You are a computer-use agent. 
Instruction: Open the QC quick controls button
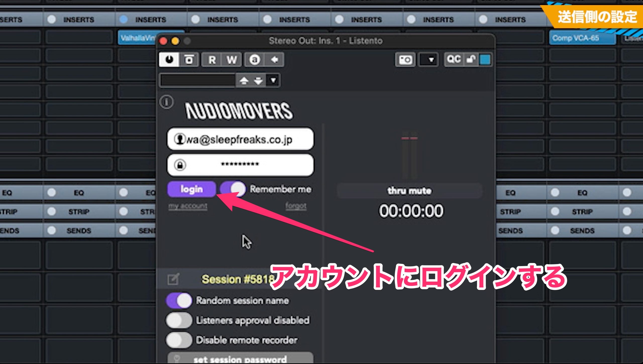coord(454,60)
